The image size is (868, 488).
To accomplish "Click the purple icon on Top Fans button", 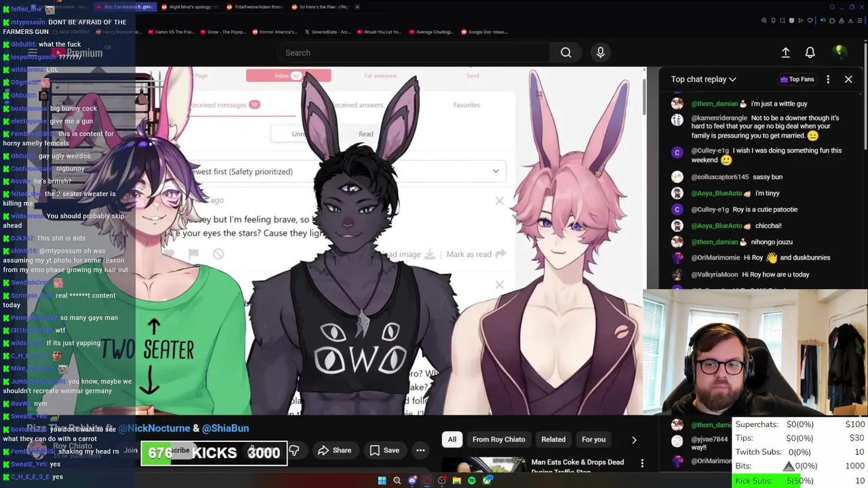I will (784, 79).
